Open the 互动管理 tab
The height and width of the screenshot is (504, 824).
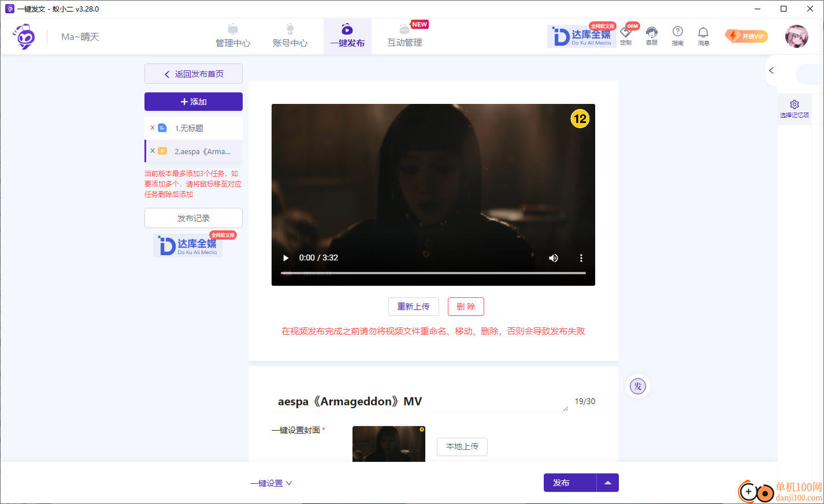[404, 36]
